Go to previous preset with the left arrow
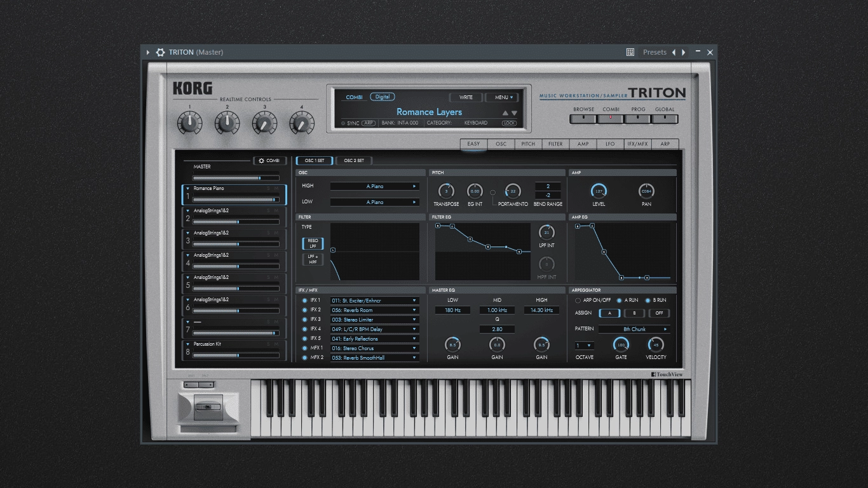 click(674, 52)
